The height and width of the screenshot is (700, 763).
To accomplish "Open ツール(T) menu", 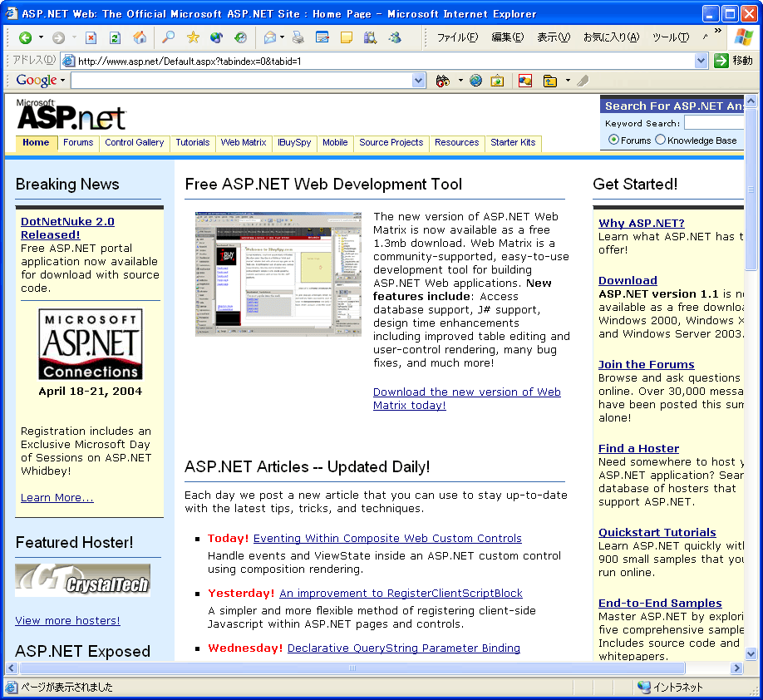I will point(671,37).
